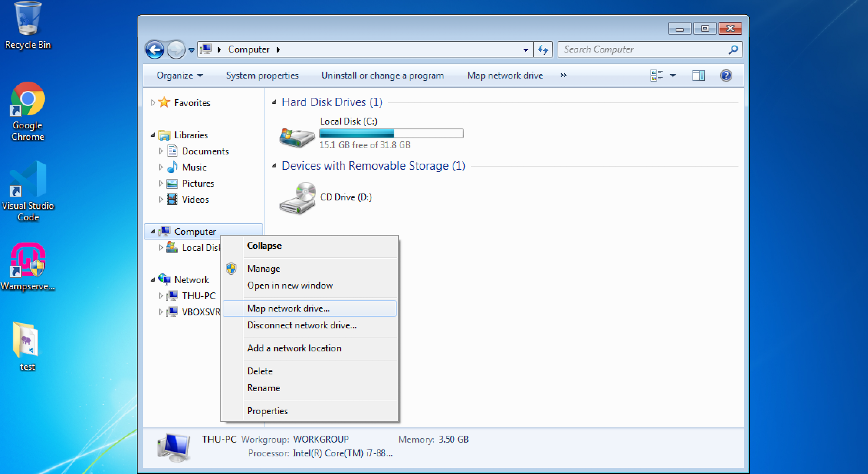This screenshot has width=868, height=474.
Task: Open the views dropdown arrow
Action: (673, 75)
